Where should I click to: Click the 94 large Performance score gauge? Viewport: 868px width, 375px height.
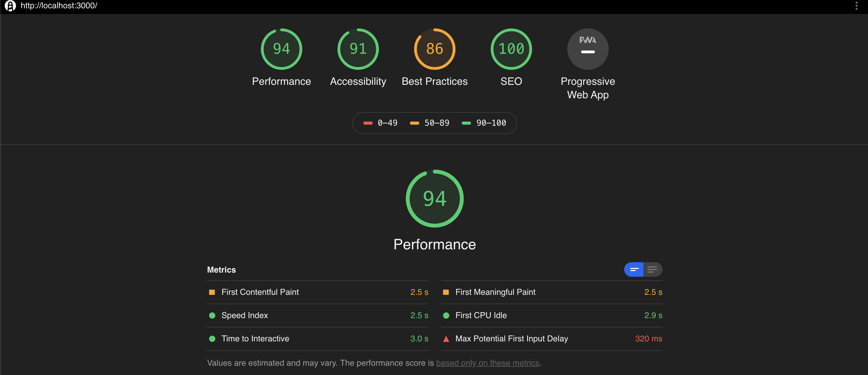[434, 198]
